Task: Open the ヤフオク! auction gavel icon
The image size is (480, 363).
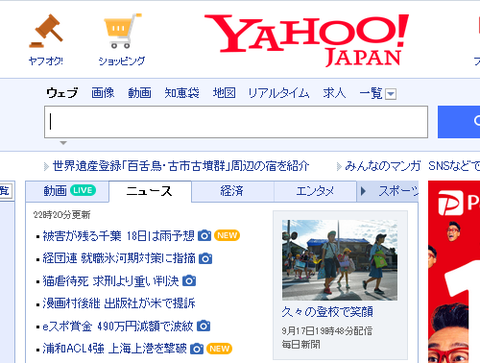Action: pos(46,31)
